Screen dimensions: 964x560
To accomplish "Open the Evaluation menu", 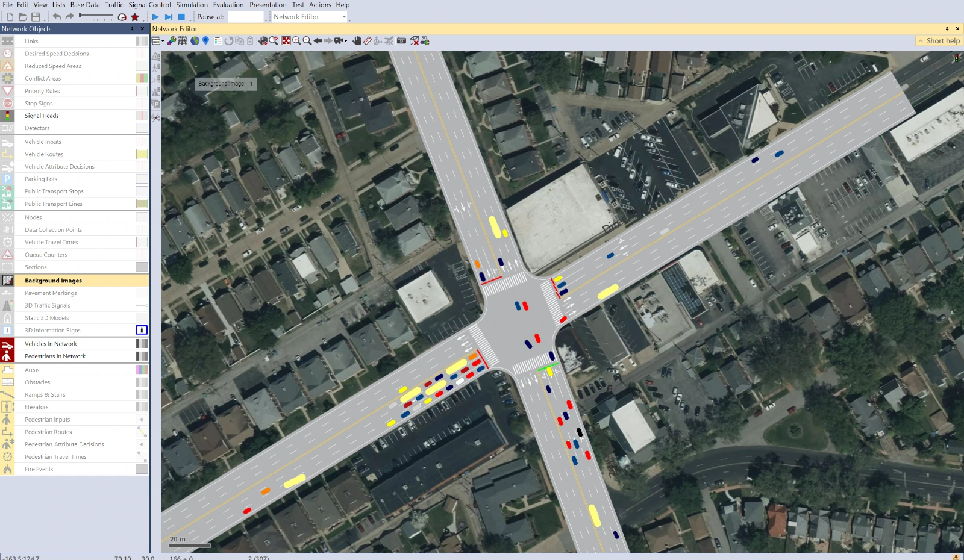I will tap(228, 5).
